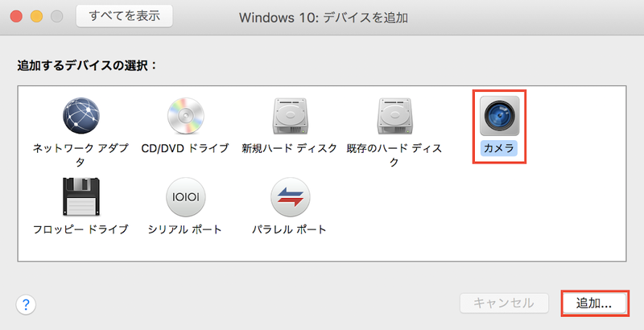Screen dimensions: 644x330
Task: Click the 追加... button
Action: 594,303
